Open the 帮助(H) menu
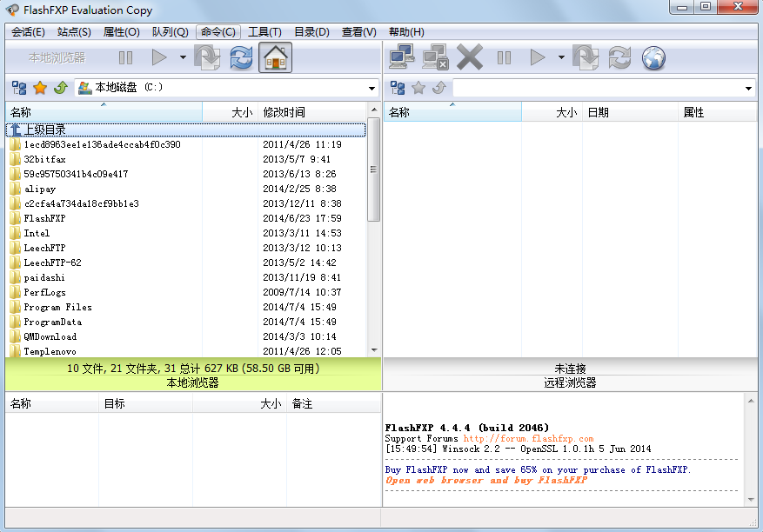This screenshot has height=532, width=763. coord(406,32)
